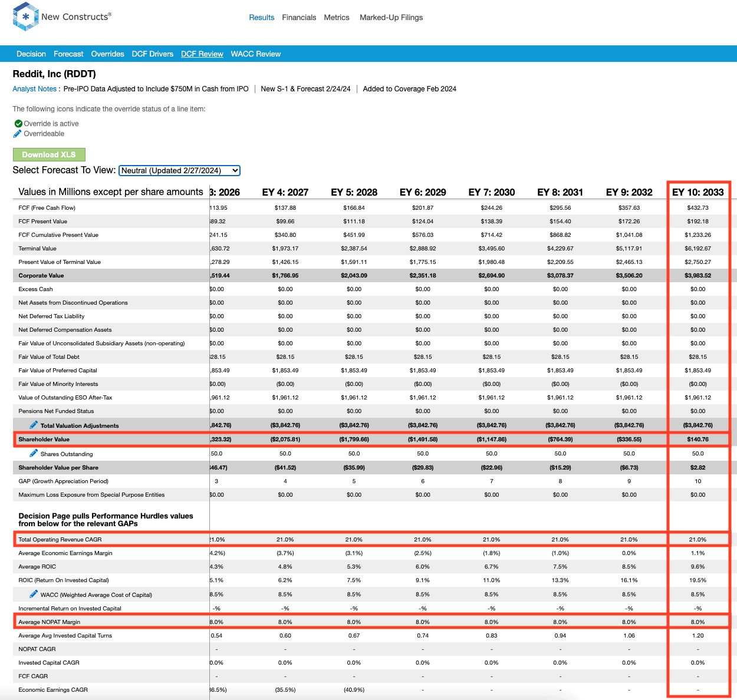Select Corporate Value $3,983.52 for 2033
737x700 pixels.
698,276
